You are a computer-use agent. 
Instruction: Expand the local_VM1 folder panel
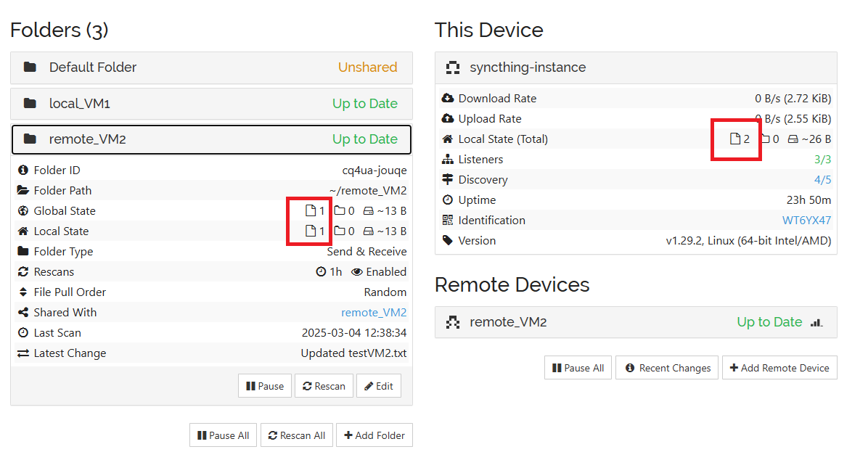click(x=210, y=104)
